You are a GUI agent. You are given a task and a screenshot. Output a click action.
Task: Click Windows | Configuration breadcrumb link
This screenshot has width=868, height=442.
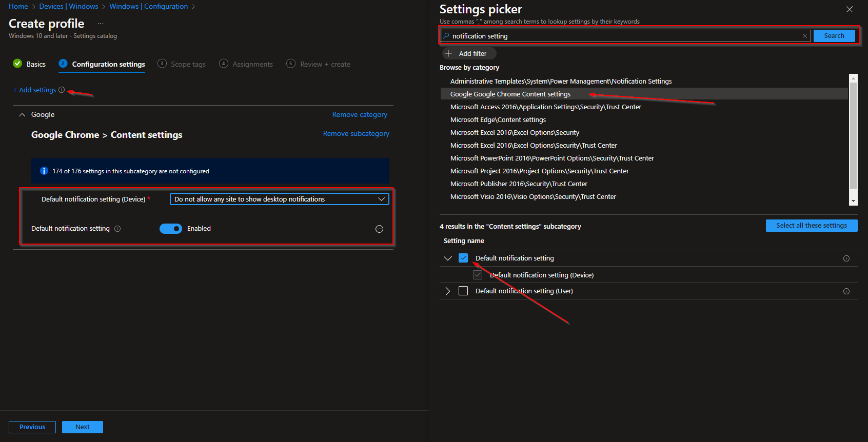point(149,6)
